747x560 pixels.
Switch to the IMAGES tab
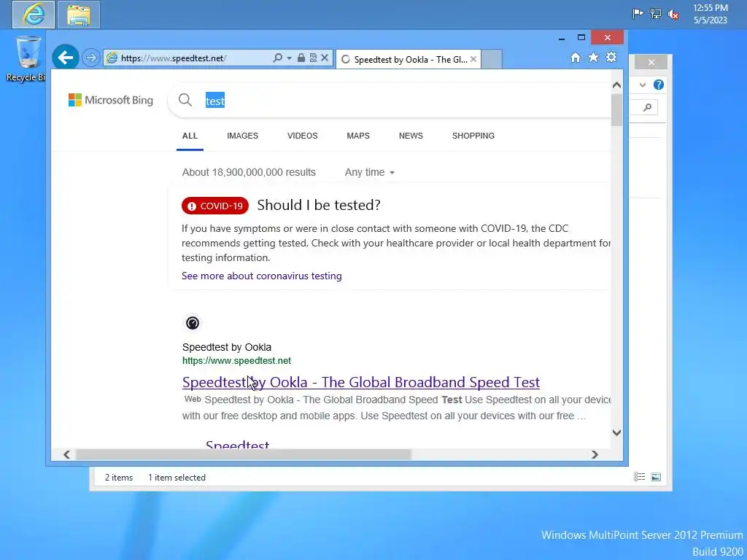pos(242,136)
